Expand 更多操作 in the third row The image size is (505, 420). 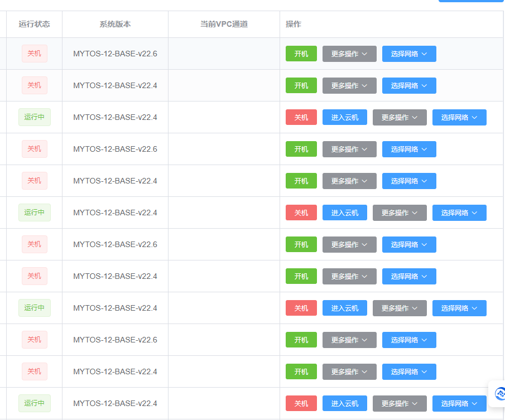point(400,118)
